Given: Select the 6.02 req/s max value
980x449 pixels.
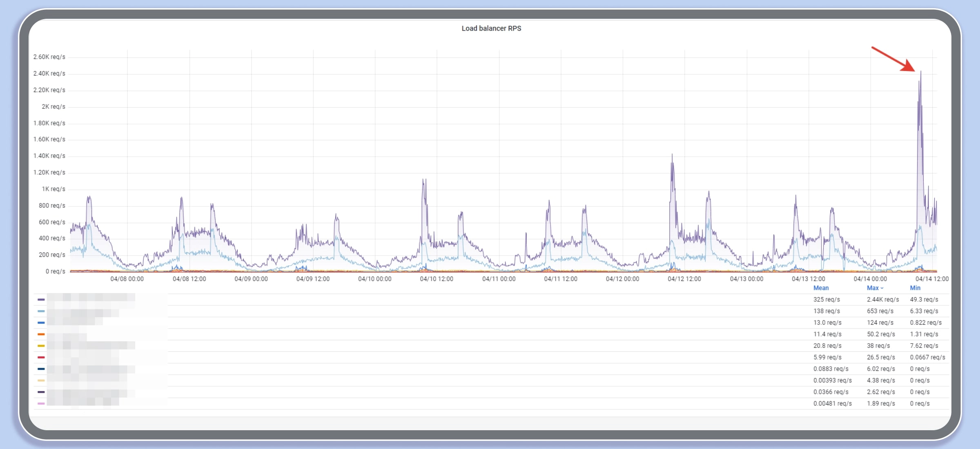Looking at the screenshot, I should pos(881,369).
